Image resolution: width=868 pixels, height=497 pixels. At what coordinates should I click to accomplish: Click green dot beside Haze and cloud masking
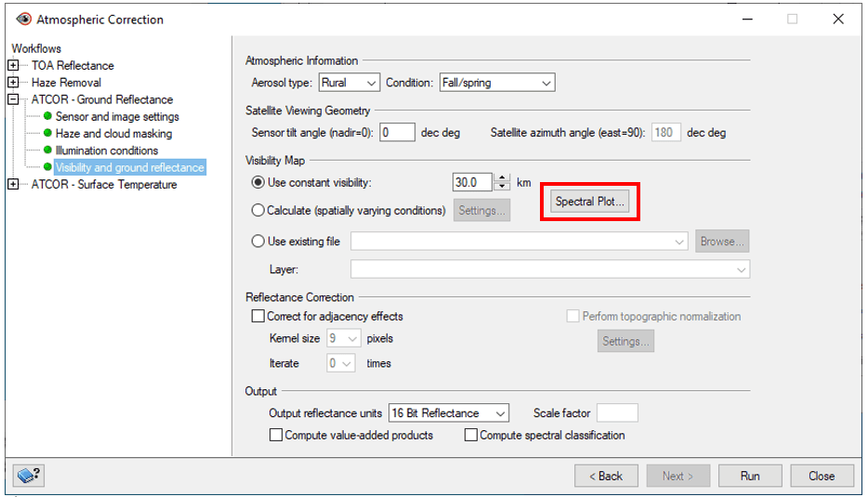click(x=47, y=134)
